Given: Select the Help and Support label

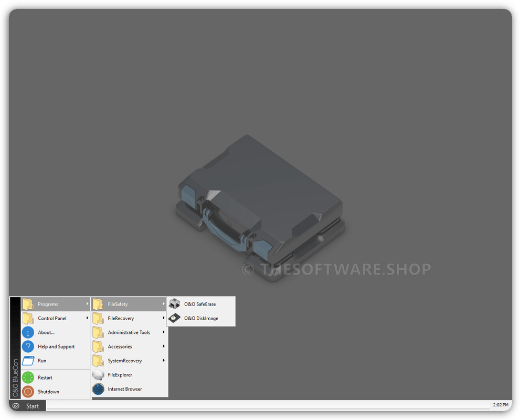Looking at the screenshot, I should pos(56,346).
